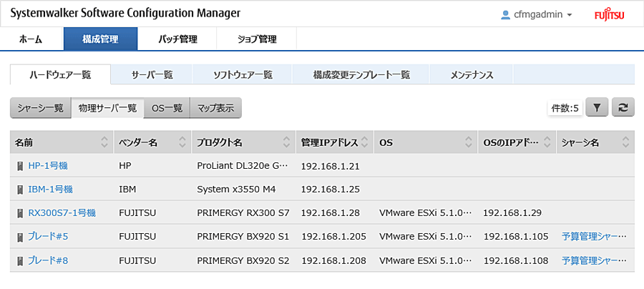
Task: Sort by OS column arrows
Action: (x=469, y=142)
